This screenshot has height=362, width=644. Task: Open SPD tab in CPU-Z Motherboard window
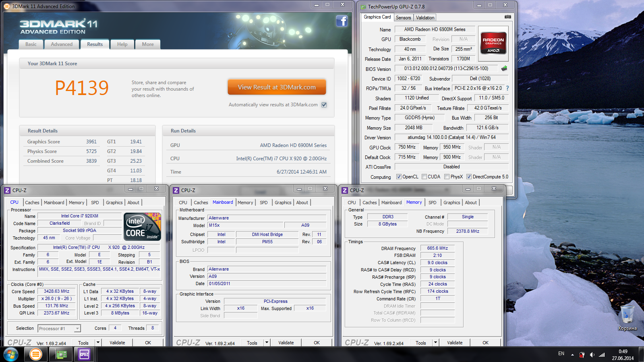264,203
